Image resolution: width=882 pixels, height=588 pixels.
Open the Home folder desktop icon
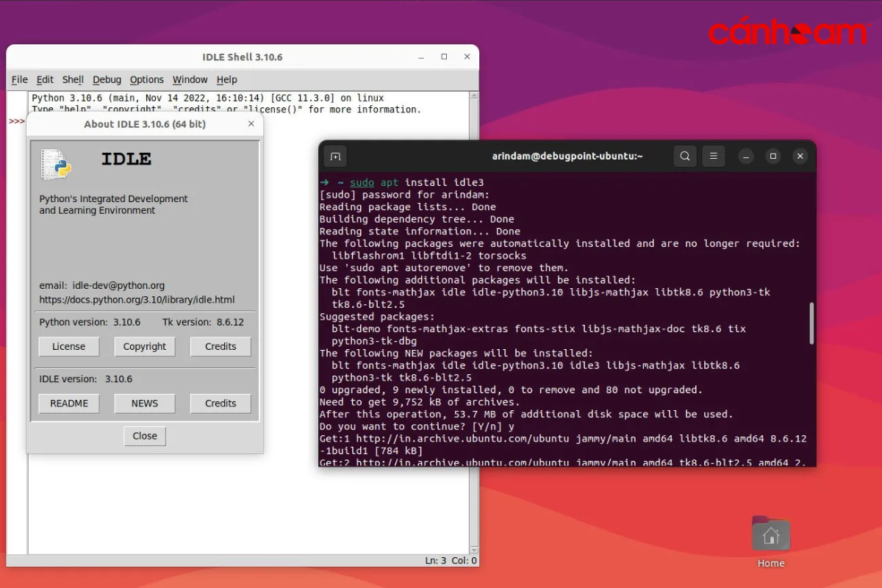point(771,542)
